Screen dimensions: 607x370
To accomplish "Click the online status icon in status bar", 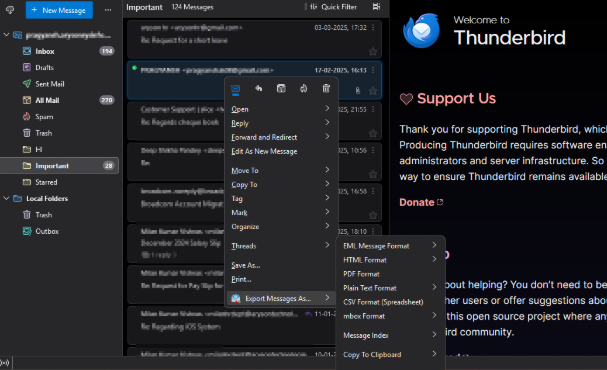I will 5,363.
